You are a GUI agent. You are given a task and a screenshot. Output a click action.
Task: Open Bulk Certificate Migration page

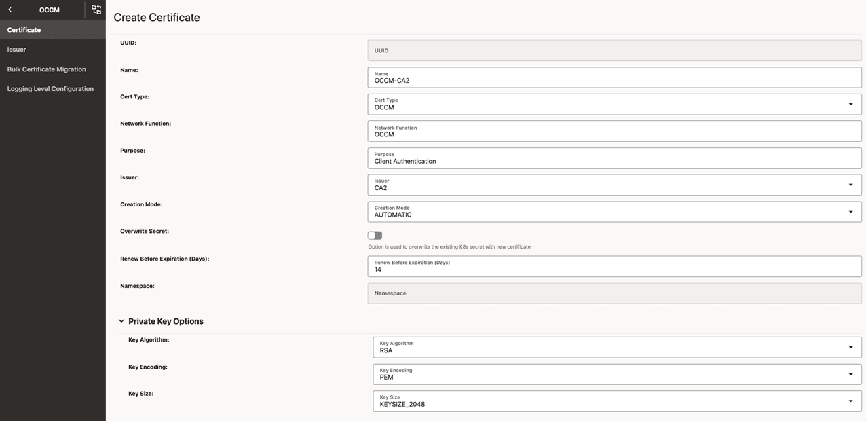(x=47, y=69)
